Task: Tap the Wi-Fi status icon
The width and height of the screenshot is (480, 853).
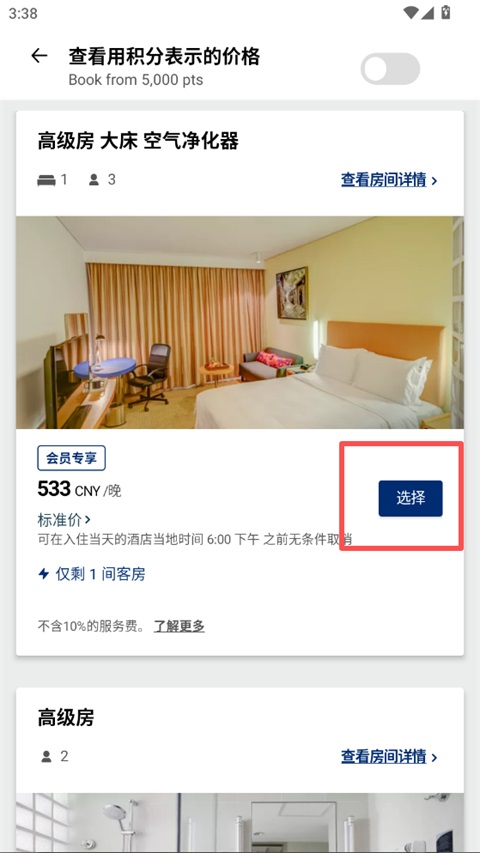Action: click(411, 13)
